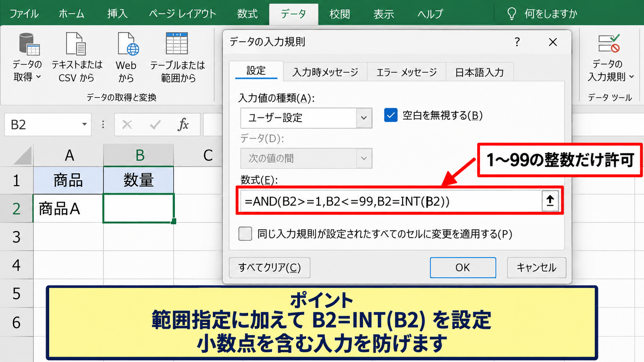Select header cell 数量 in B1
This screenshot has height=362, width=644.
[x=138, y=180]
